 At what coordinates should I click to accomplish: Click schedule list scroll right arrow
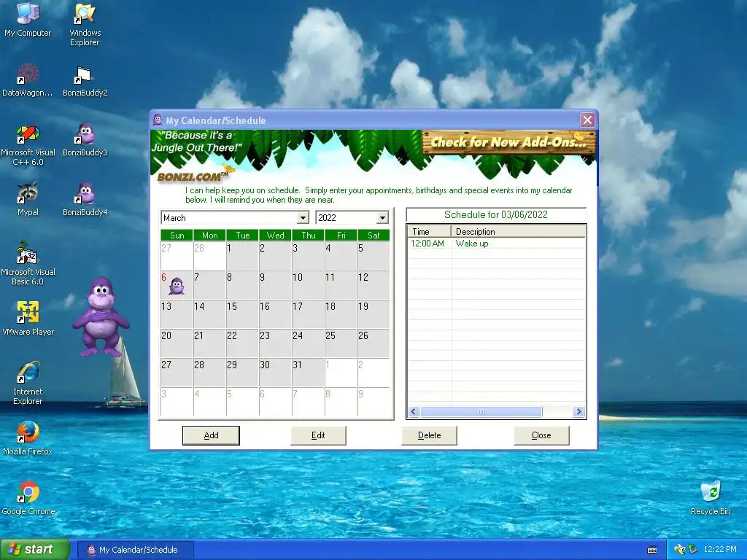(578, 411)
